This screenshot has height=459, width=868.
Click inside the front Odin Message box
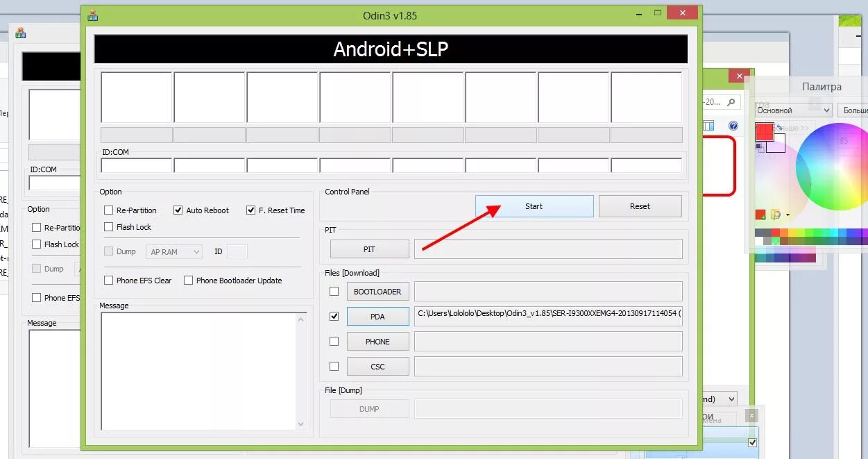pos(198,372)
